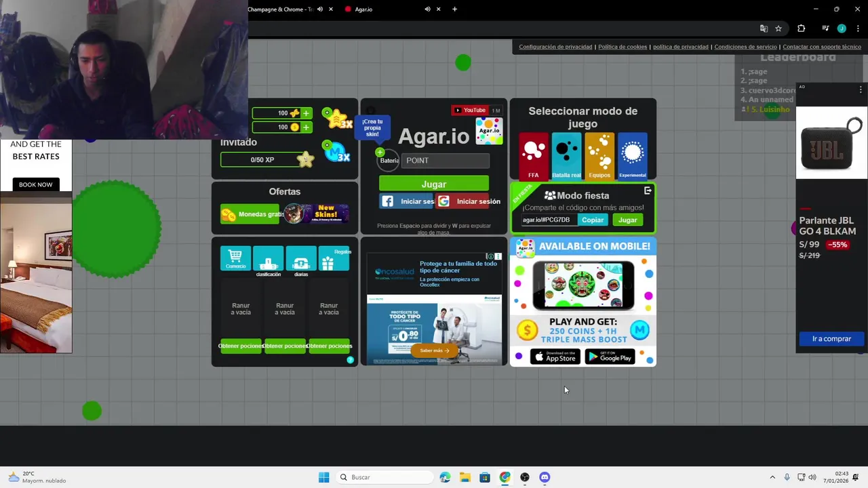Open the ad info icon on Oncosalud ad
This screenshot has width=868, height=488.
coord(491,256)
